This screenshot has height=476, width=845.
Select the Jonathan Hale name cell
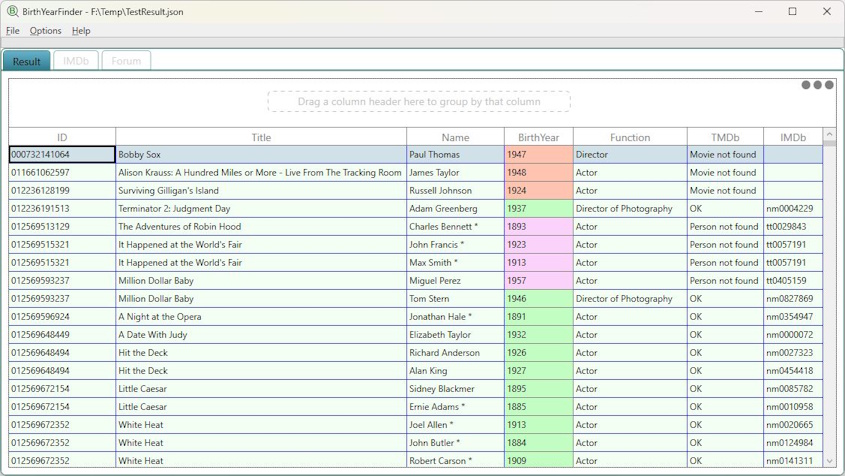click(455, 316)
